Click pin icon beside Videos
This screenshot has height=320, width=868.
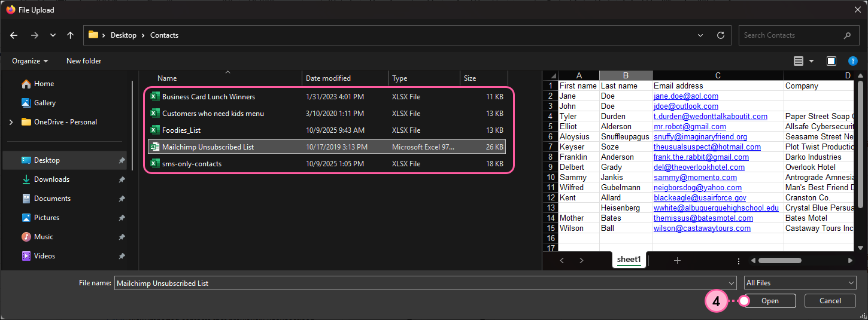point(122,256)
